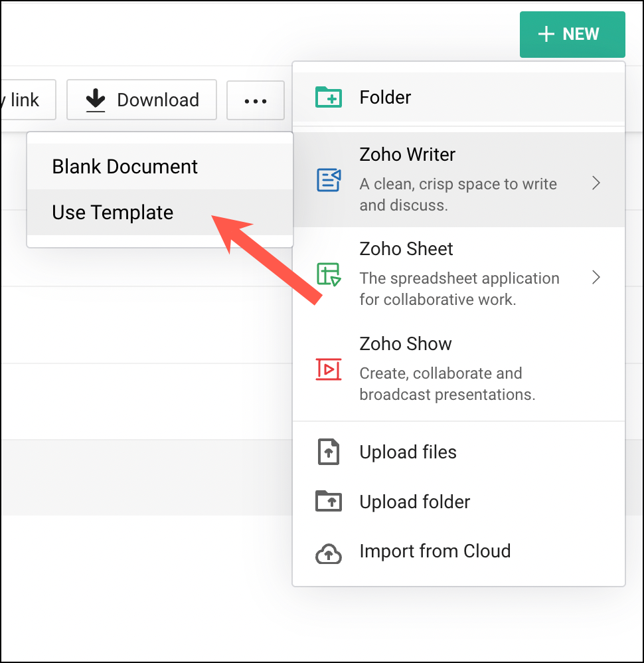Create a new Folder
This screenshot has width=644, height=663.
[x=459, y=97]
